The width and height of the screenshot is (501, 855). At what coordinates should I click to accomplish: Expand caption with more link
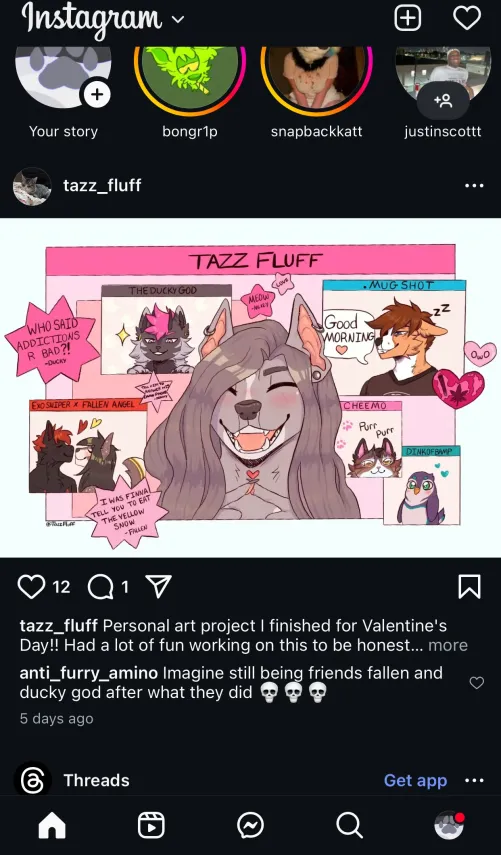(448, 646)
